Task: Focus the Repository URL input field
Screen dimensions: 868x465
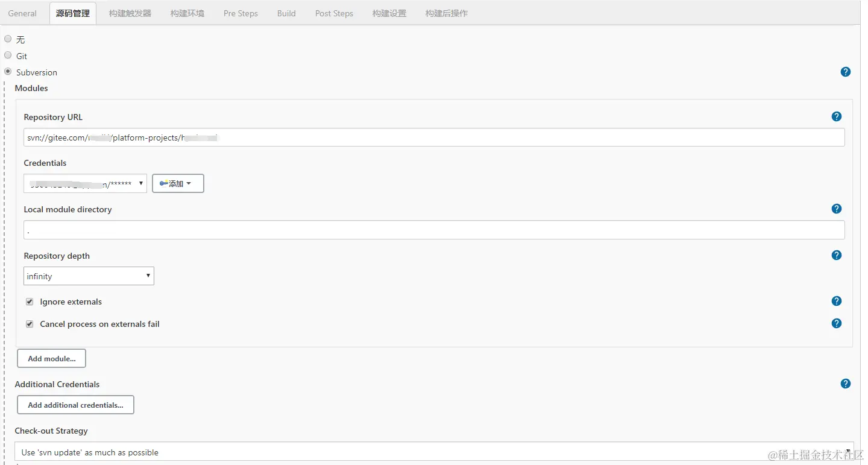Action: point(434,138)
